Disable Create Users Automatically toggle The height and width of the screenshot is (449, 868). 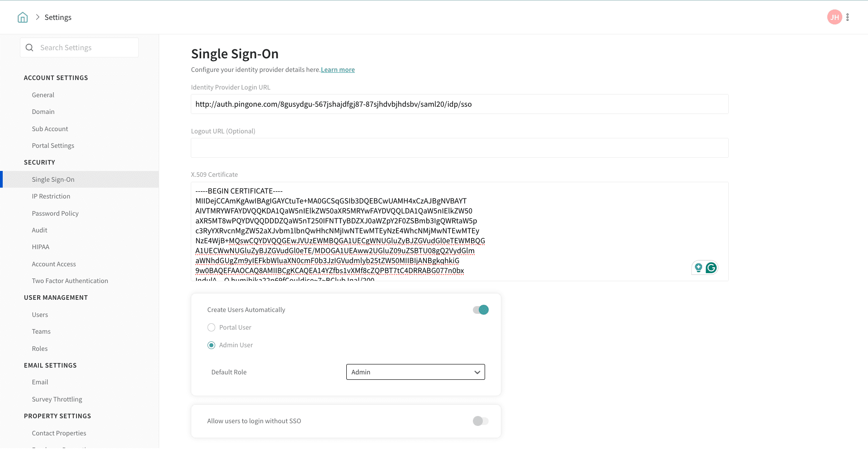click(x=481, y=310)
